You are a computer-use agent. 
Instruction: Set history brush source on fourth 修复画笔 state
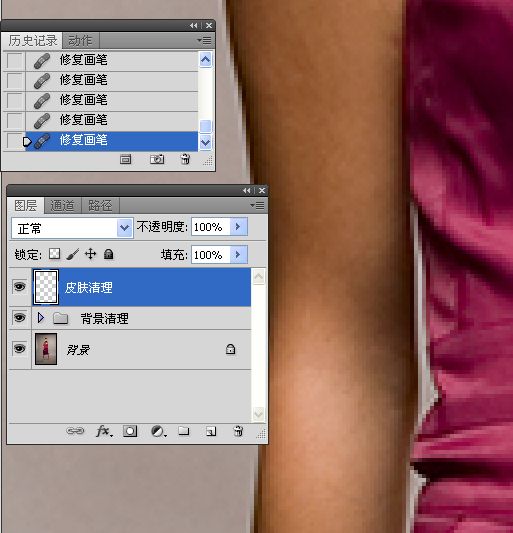[x=15, y=121]
